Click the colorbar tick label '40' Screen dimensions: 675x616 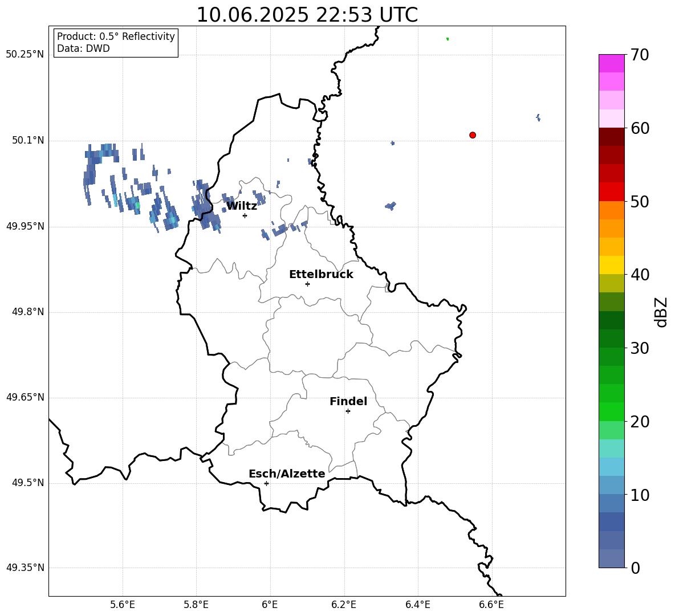(x=640, y=275)
